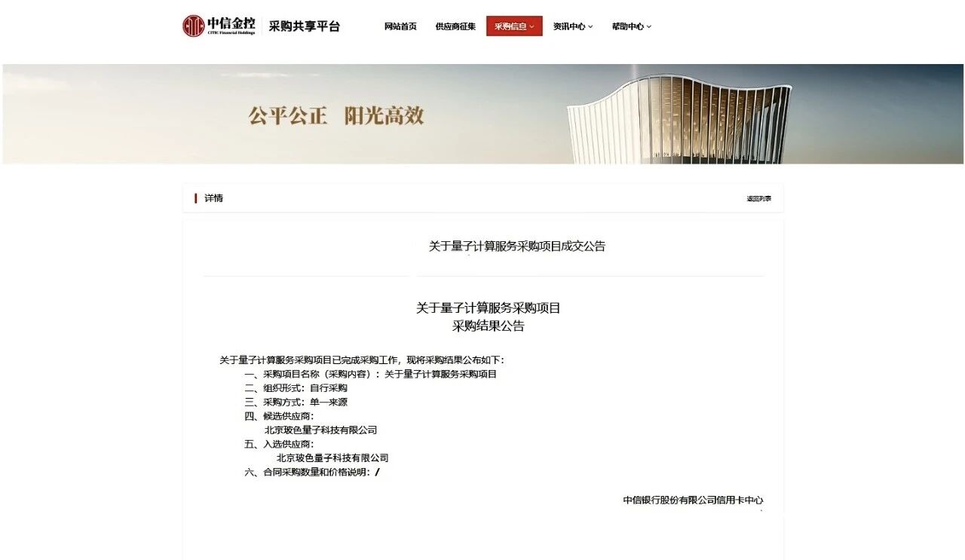
Task: Click the red bar beside 详情 heading
Action: coord(196,198)
